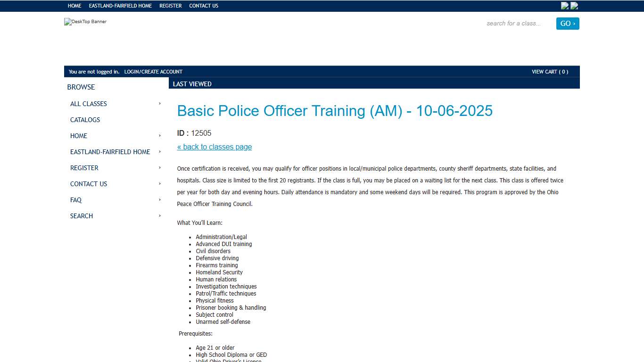Expand the HOME sidebar chevron

pos(159,136)
